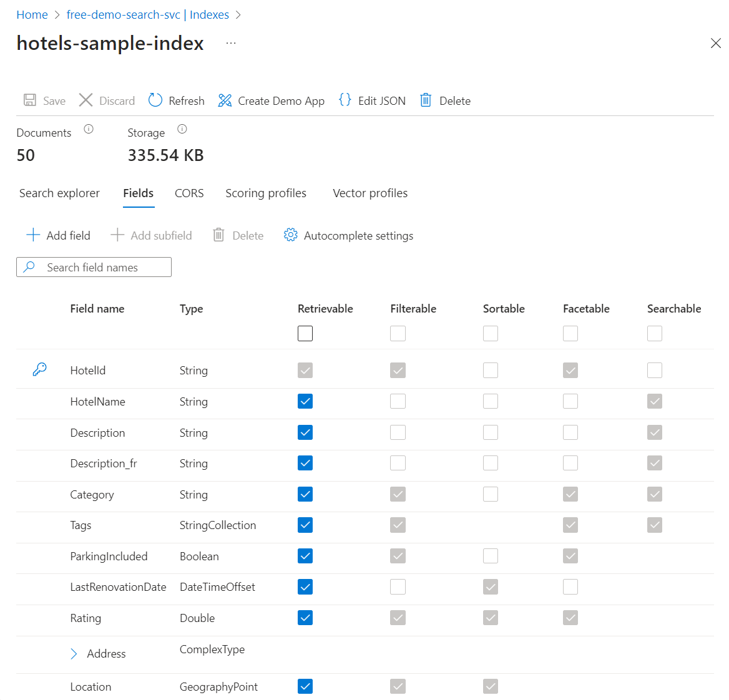Image resolution: width=729 pixels, height=700 pixels.
Task: Switch to the Search explorer tab
Action: (x=59, y=193)
